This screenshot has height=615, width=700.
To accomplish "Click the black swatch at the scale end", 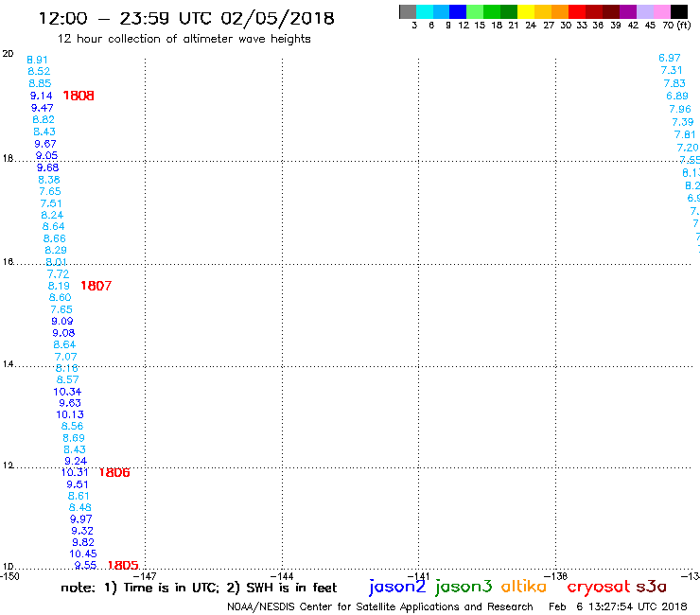I will 678,11.
